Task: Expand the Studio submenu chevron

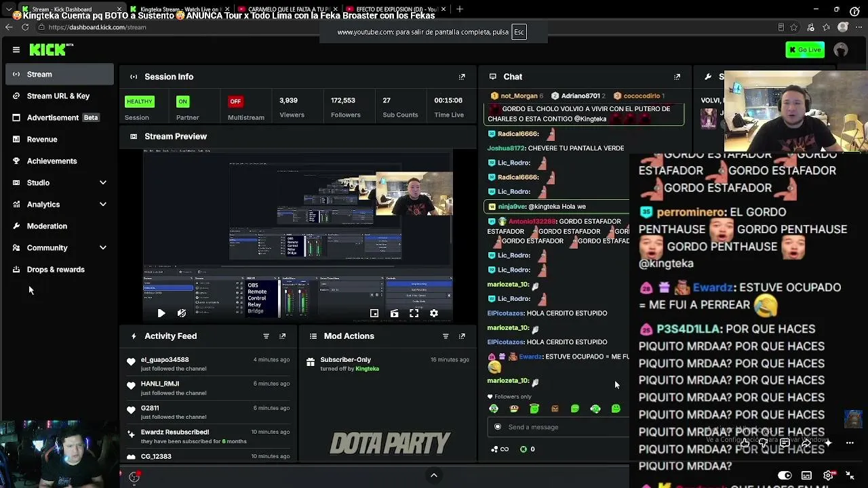Action: 103,183
